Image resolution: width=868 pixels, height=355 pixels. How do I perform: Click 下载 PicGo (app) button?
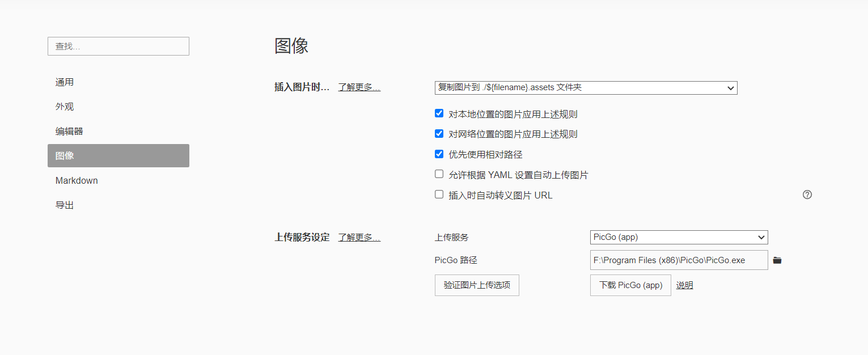(x=630, y=285)
